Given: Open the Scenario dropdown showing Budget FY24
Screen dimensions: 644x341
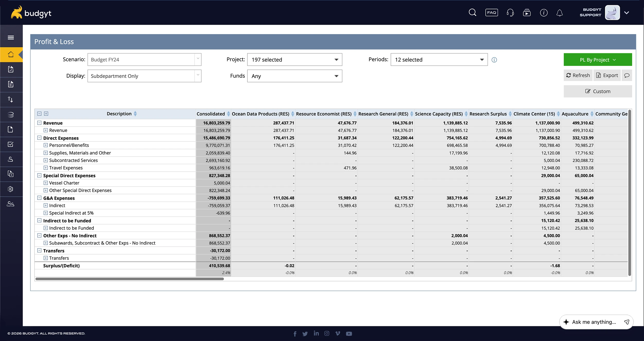Looking at the screenshot, I should coord(144,60).
